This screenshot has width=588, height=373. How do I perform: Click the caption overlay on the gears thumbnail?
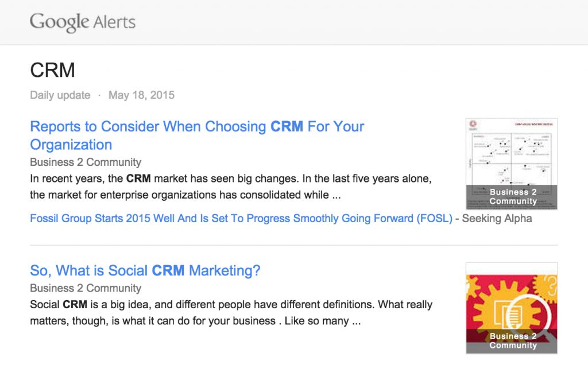tap(512, 341)
